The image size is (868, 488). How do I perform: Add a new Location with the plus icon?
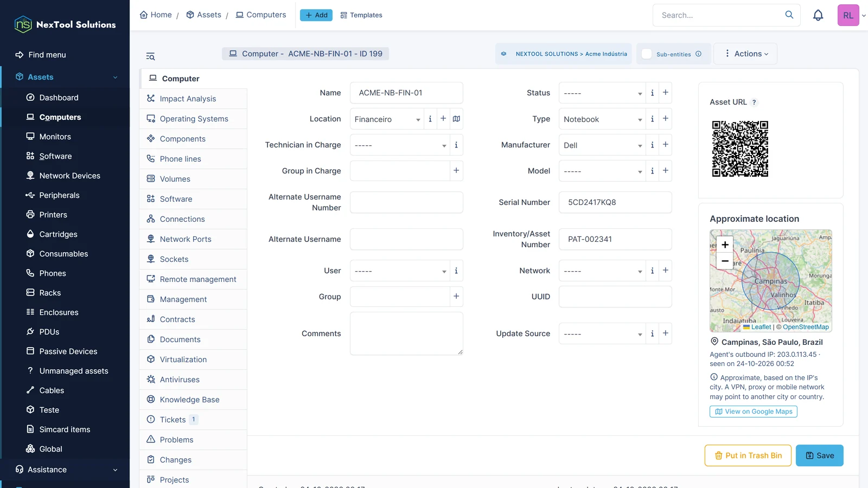(x=443, y=119)
